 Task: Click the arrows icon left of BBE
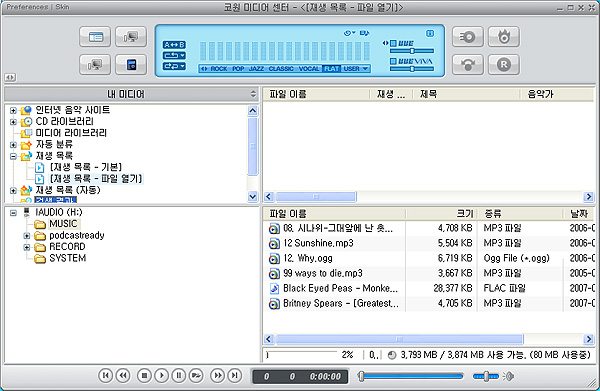385,43
